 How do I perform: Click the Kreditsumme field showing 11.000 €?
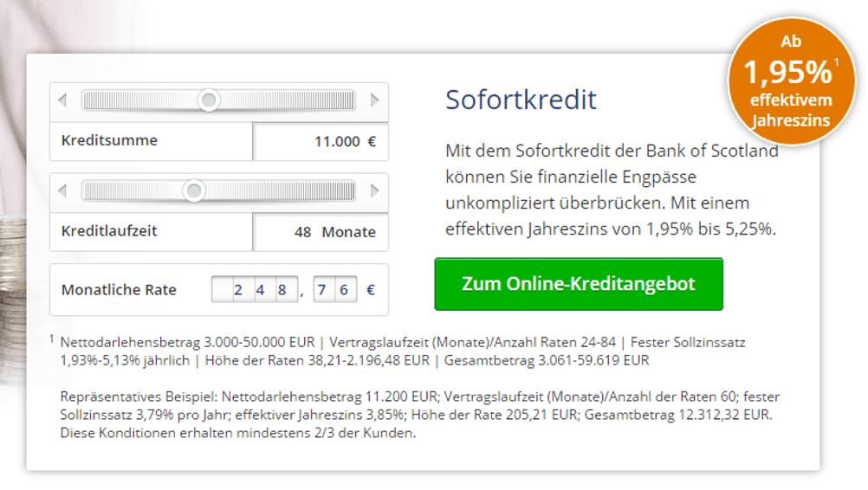tap(321, 142)
